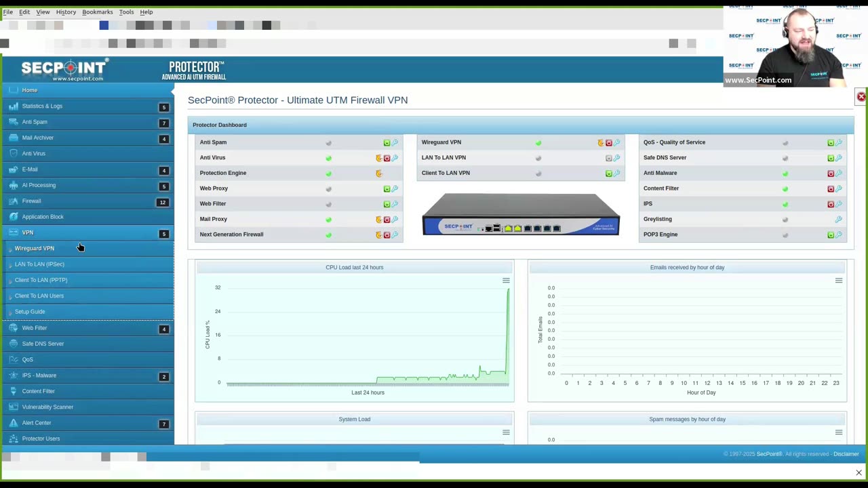The height and width of the screenshot is (488, 868).
Task: Restart Wireguard VPN using orange reload icon
Action: [601, 142]
